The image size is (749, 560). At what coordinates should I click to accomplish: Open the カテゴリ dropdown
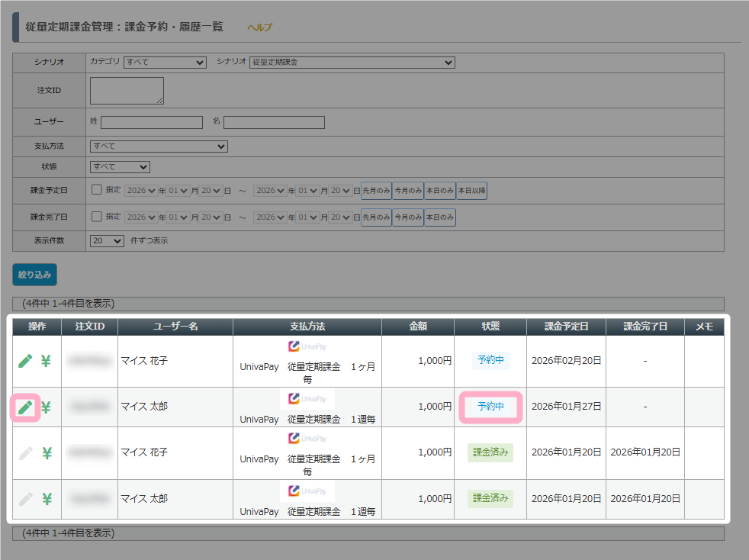click(166, 63)
